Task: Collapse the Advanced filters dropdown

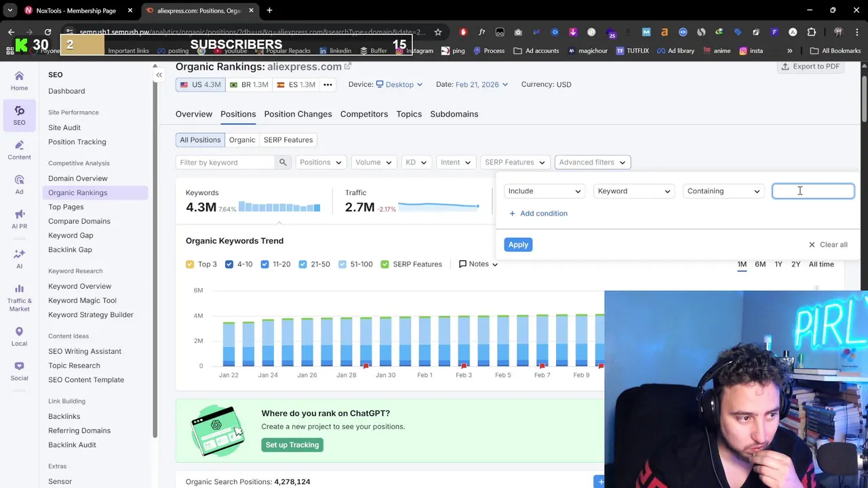Action: click(x=593, y=162)
